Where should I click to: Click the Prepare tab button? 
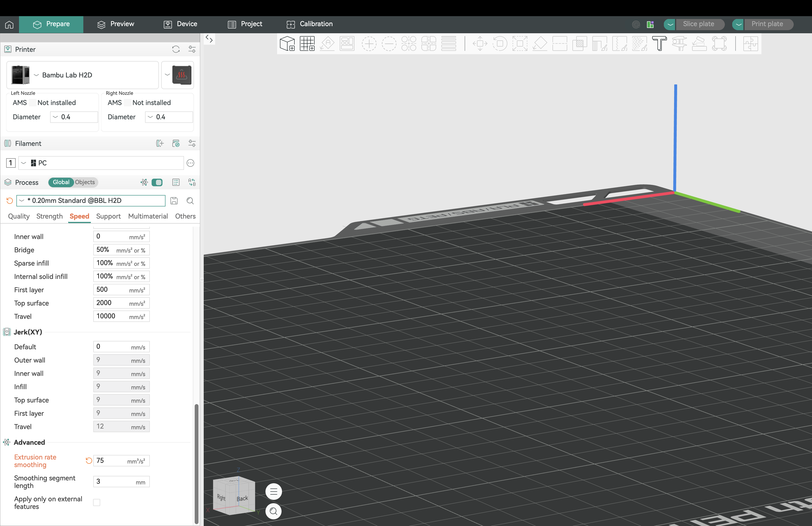coord(51,24)
